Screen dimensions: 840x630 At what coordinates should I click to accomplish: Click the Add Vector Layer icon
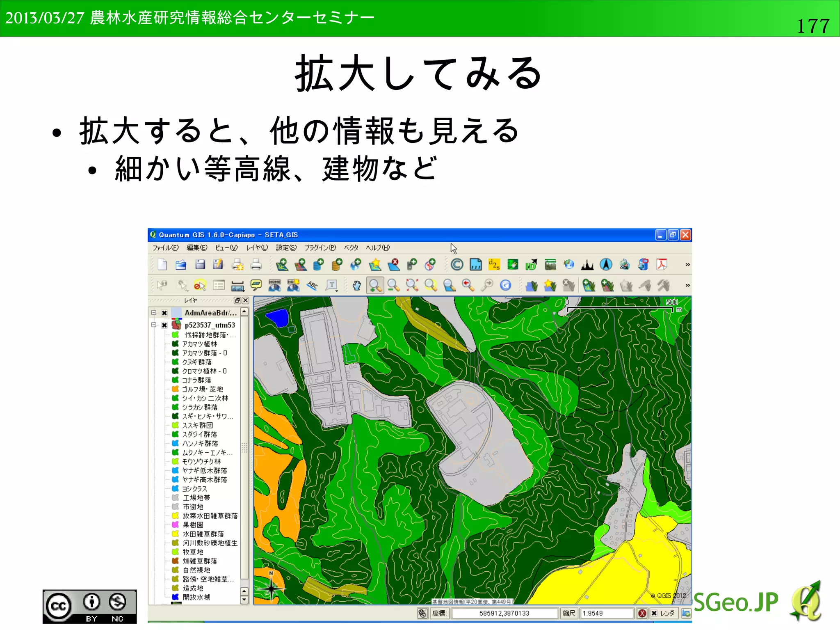pyautogui.click(x=282, y=265)
